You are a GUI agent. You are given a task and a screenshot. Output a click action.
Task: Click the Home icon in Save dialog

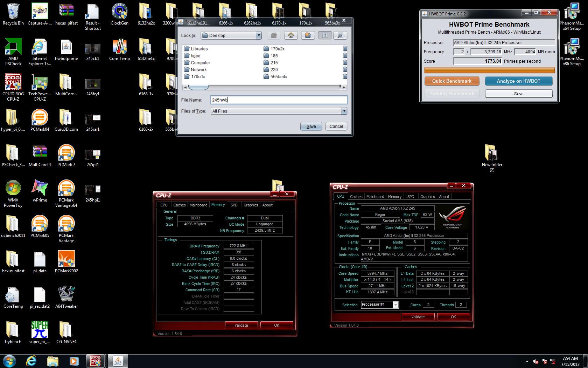(291, 35)
